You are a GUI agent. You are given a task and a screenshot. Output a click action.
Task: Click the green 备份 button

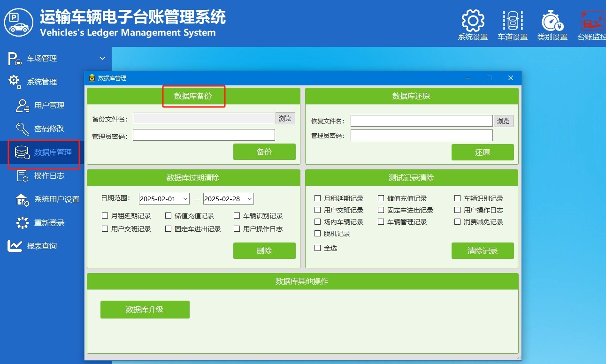pyautogui.click(x=264, y=152)
